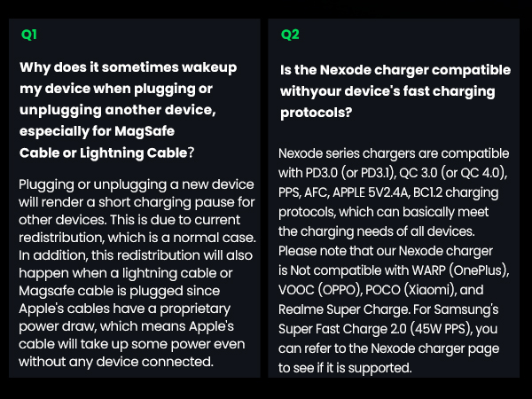The image size is (532, 399).
Task: Click the heading line "especially for MagSafe"
Action: 97,130
